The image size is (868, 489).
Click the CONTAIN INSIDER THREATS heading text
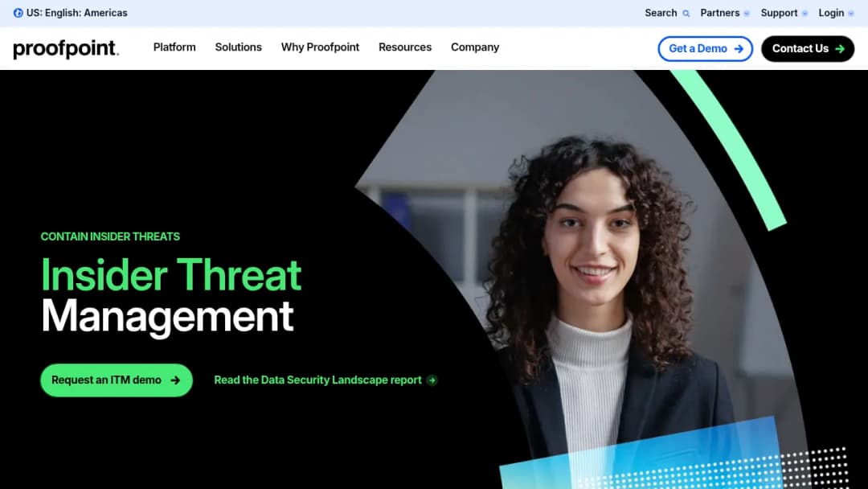point(110,236)
